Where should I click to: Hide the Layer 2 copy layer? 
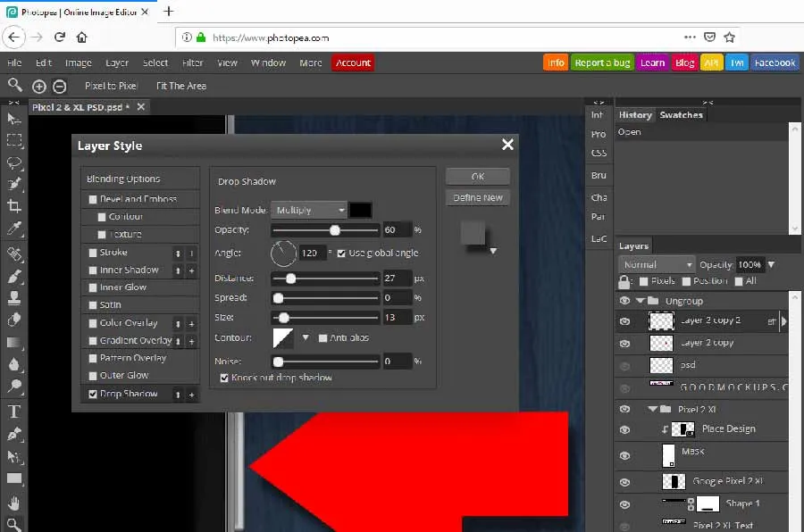coord(624,342)
